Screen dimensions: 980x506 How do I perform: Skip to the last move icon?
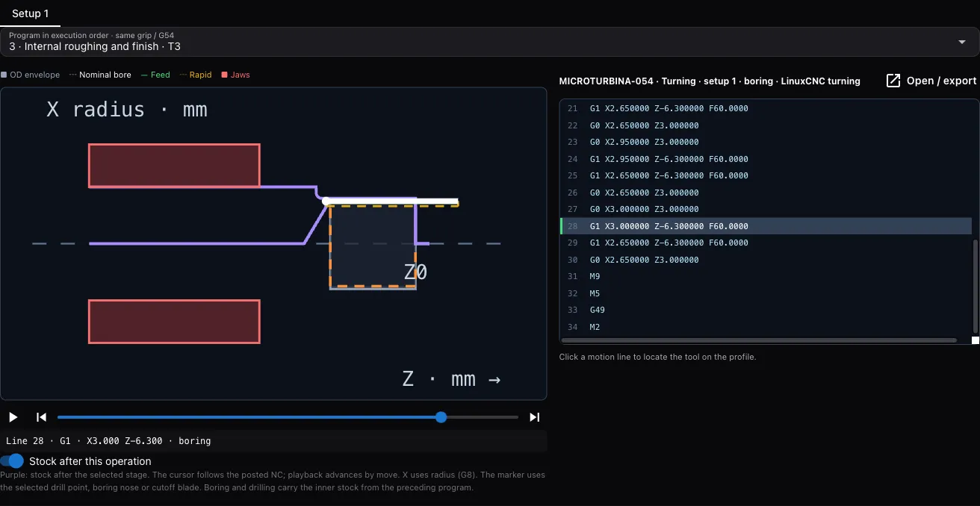click(x=534, y=417)
